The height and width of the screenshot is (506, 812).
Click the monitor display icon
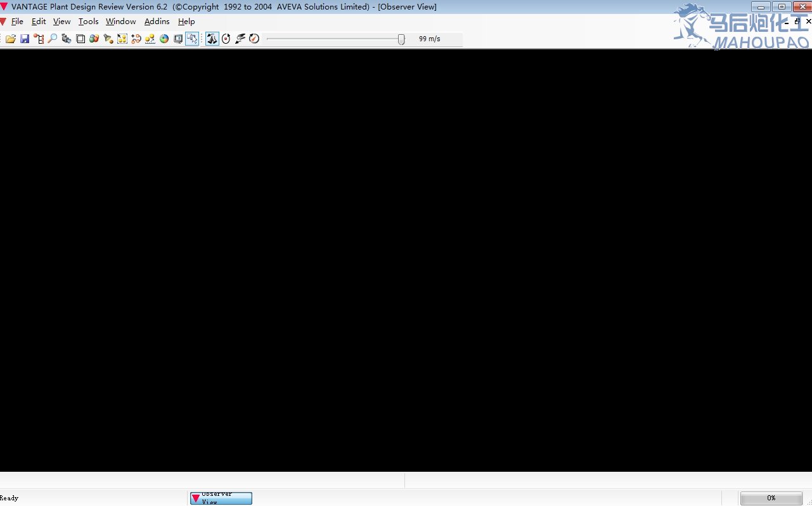click(178, 39)
